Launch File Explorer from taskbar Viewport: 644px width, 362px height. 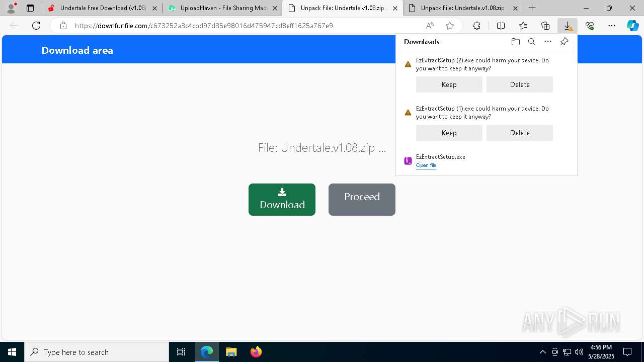[x=231, y=352]
